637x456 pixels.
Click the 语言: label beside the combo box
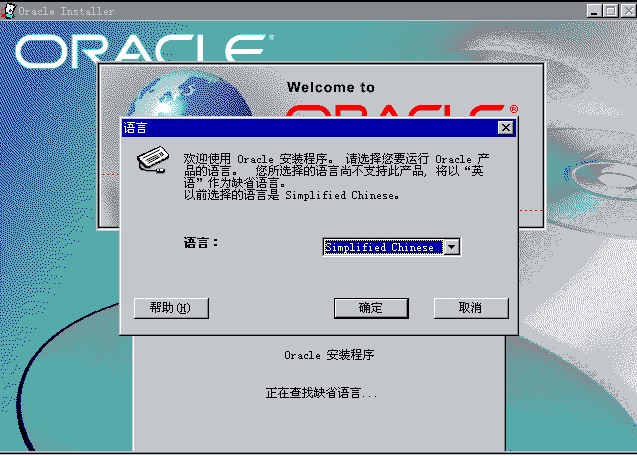click(x=201, y=243)
